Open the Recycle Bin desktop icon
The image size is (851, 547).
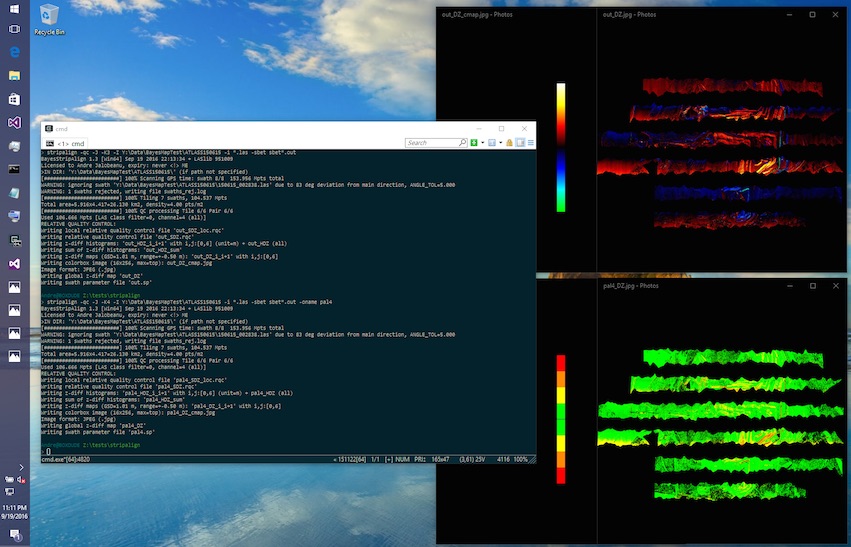49,20
